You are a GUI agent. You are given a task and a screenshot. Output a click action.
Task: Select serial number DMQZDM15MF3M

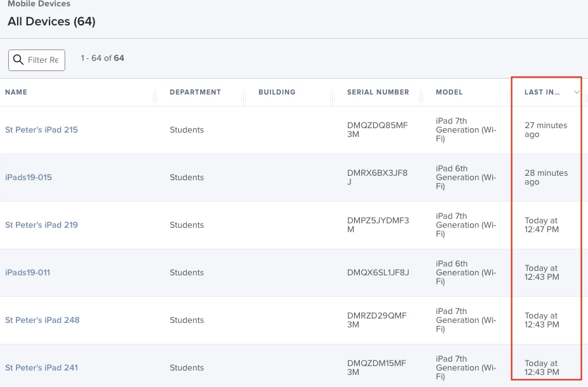[x=376, y=368]
